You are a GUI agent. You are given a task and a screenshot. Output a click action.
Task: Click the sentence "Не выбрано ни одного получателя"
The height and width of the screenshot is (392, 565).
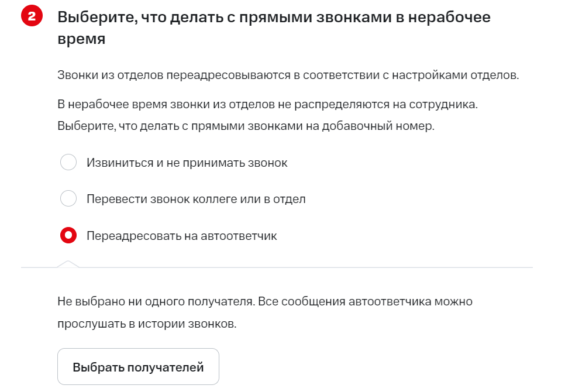[x=155, y=302]
